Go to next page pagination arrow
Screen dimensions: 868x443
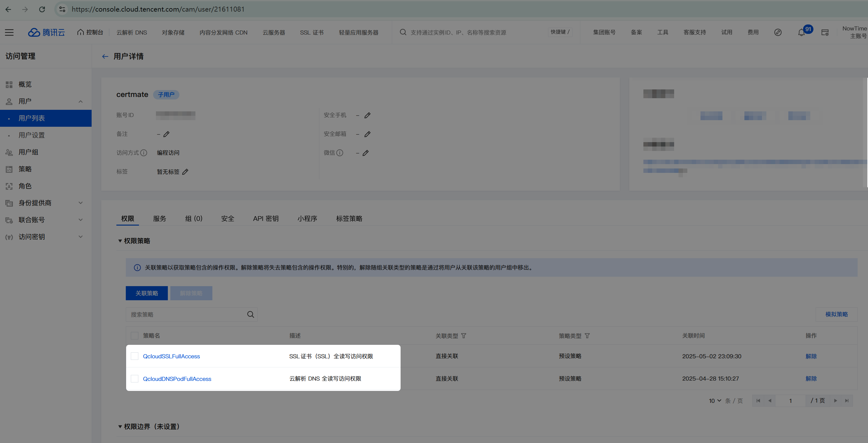[836, 401]
